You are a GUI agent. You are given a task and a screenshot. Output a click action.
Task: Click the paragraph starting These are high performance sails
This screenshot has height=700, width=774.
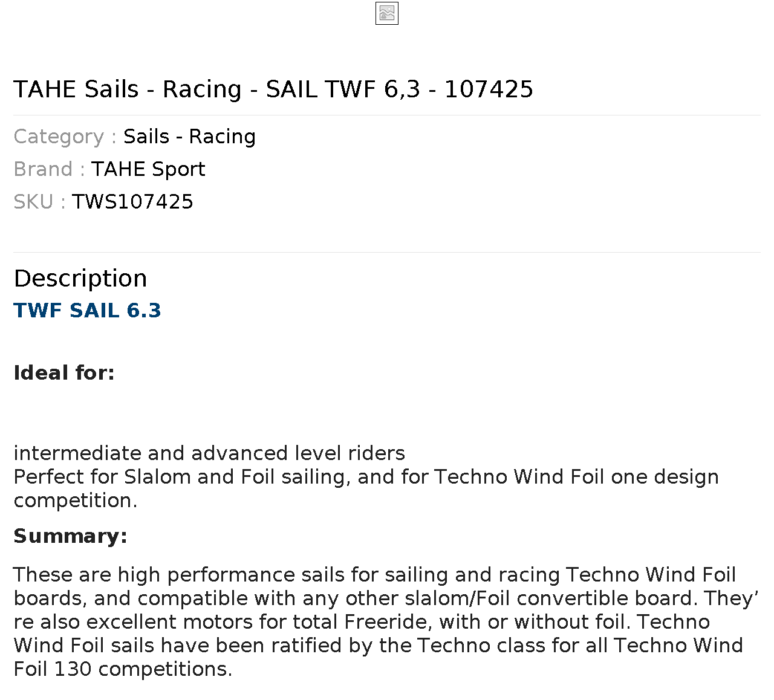coord(386,621)
